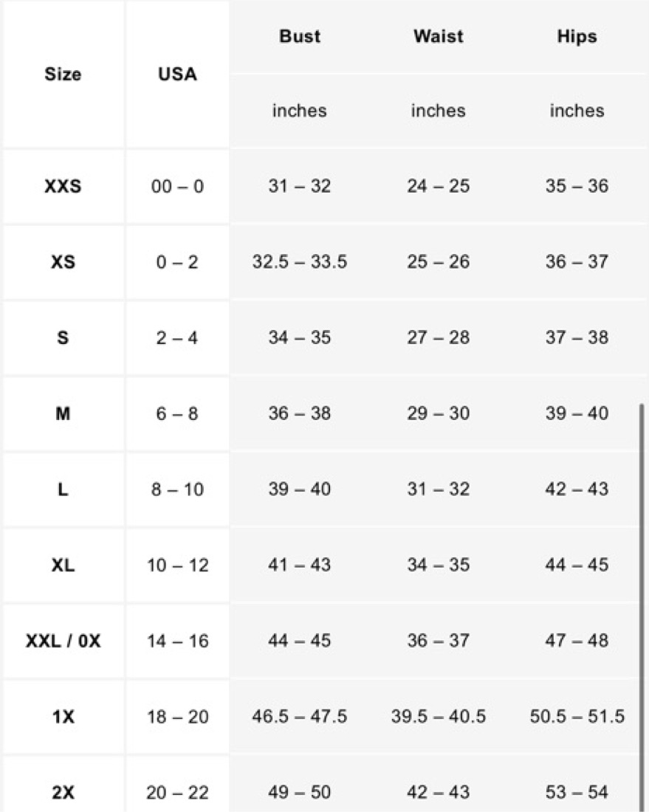Image resolution: width=649 pixels, height=812 pixels.
Task: Click the 39.5 – 40.5 waist measurement
Action: coord(438,716)
